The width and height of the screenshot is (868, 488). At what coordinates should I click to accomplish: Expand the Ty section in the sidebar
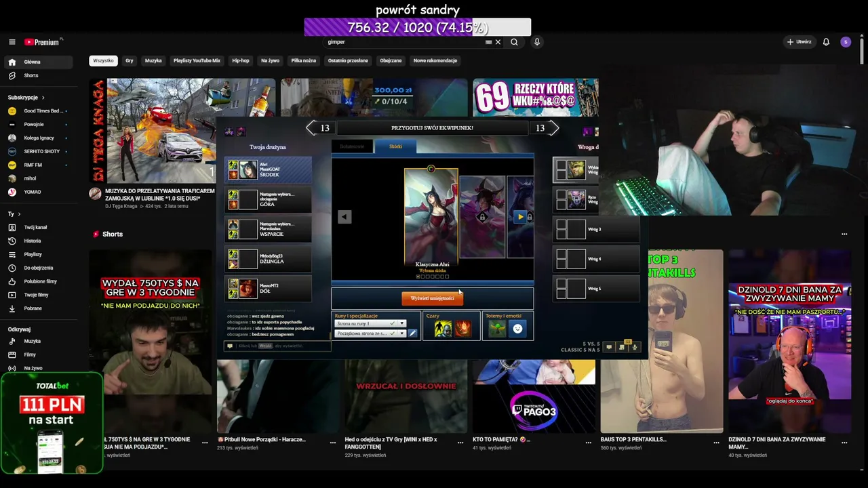click(14, 214)
